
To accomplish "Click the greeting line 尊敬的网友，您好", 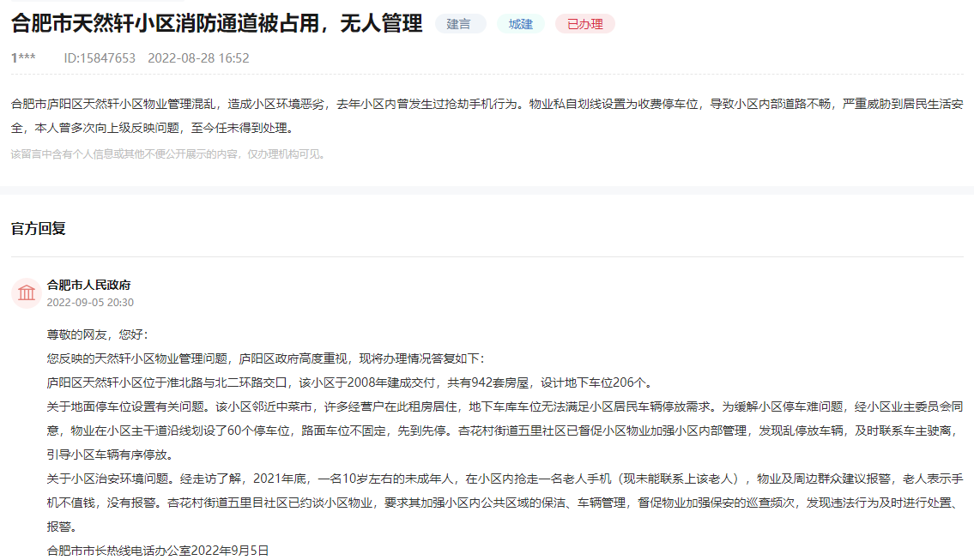I will 98,334.
